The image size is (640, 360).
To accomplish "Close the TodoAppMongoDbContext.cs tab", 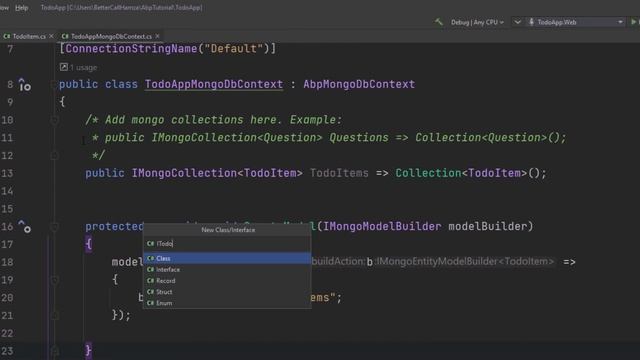I will tap(158, 36).
